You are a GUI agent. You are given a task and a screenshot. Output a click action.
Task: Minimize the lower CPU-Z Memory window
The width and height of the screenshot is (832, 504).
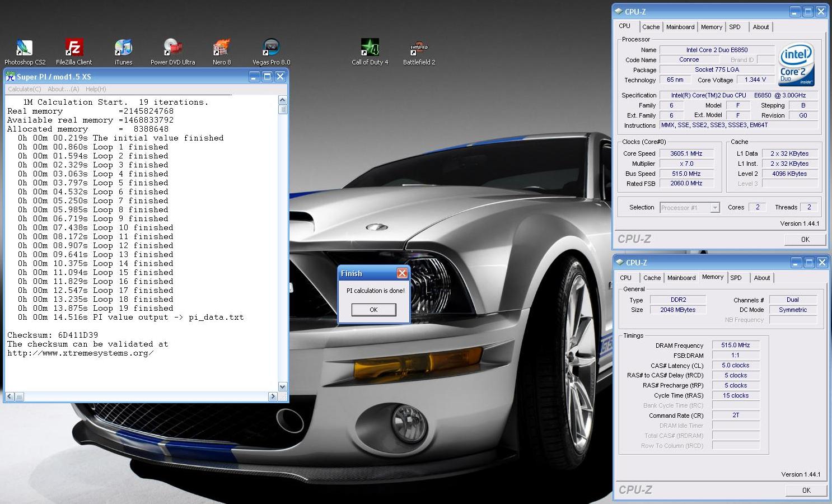point(796,262)
